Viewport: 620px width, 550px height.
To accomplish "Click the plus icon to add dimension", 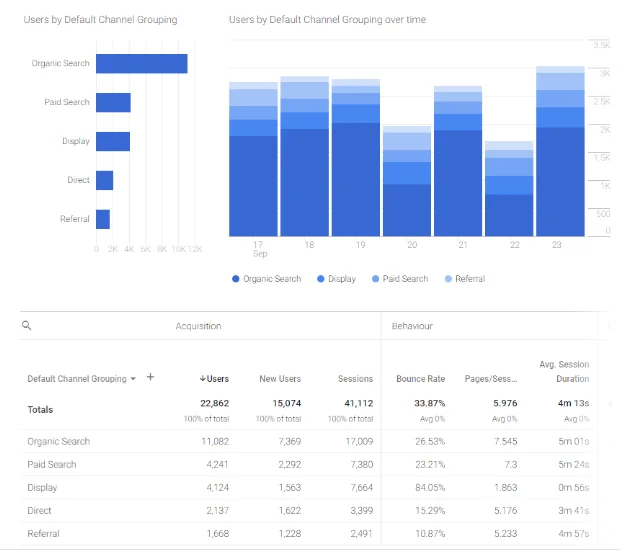I will 150,378.
